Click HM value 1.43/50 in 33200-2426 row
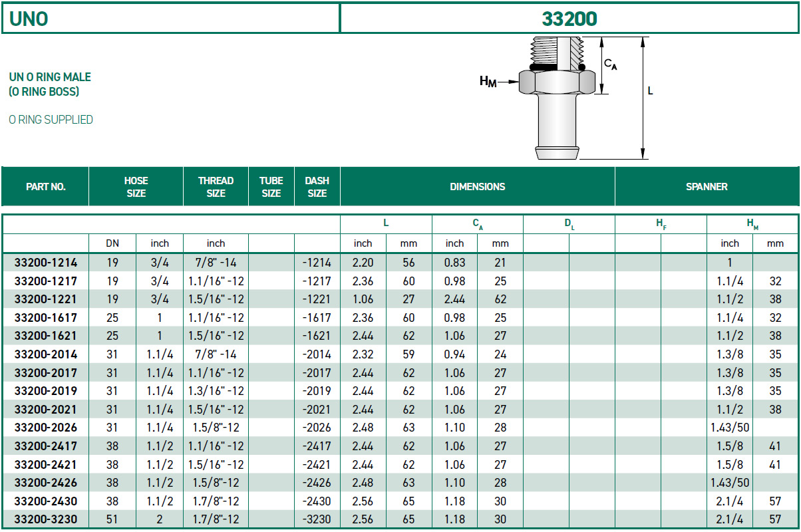 pyautogui.click(x=730, y=482)
